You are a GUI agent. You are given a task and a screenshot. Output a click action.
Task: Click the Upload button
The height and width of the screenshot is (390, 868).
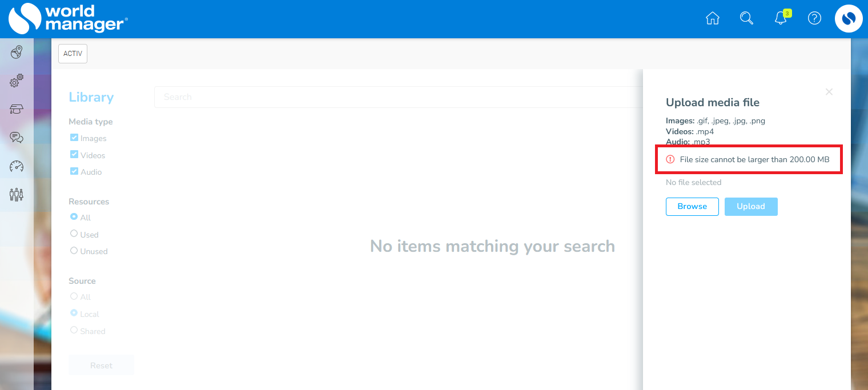[751, 207]
